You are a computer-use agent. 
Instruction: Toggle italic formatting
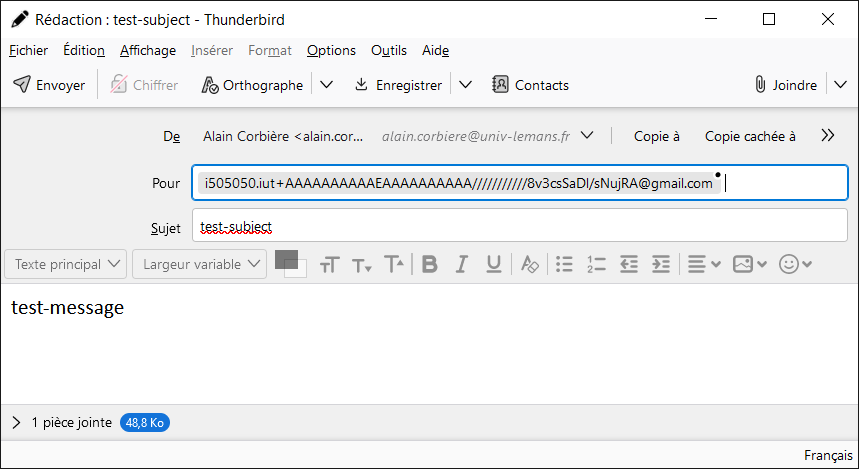pos(462,265)
